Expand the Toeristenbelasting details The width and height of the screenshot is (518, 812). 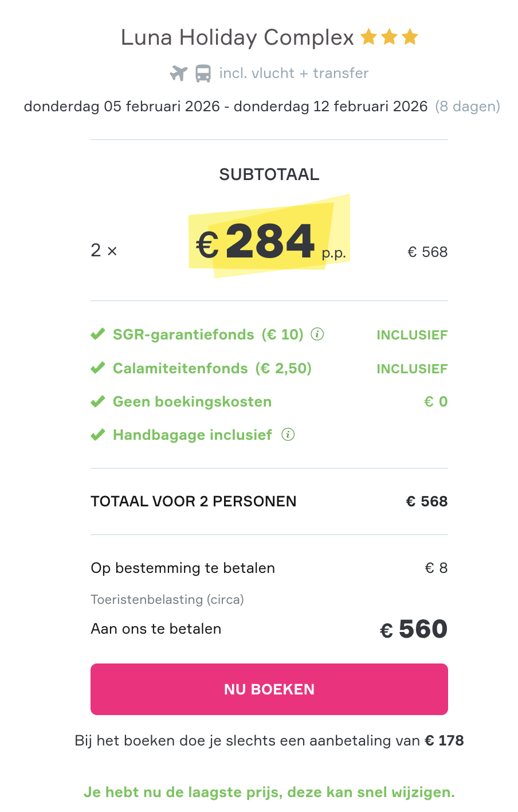click(167, 599)
